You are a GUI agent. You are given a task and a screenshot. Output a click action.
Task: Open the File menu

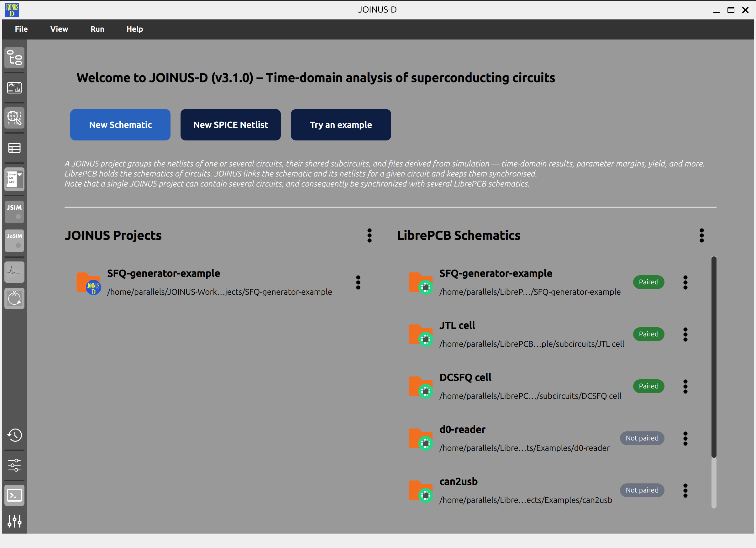(21, 29)
